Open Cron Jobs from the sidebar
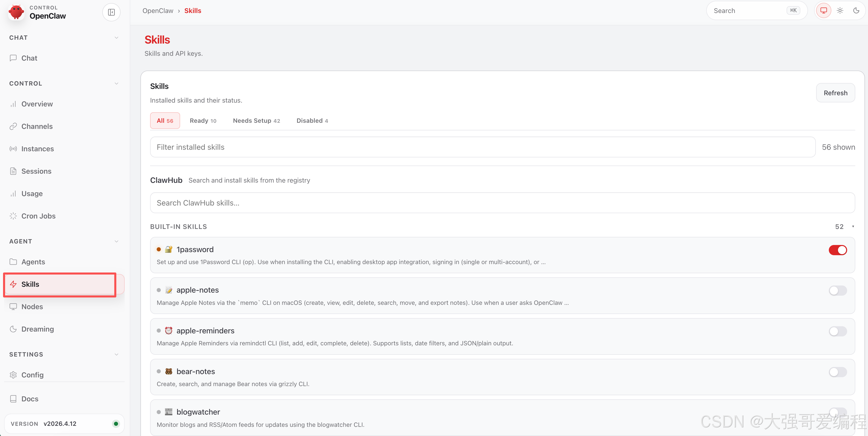 tap(38, 216)
